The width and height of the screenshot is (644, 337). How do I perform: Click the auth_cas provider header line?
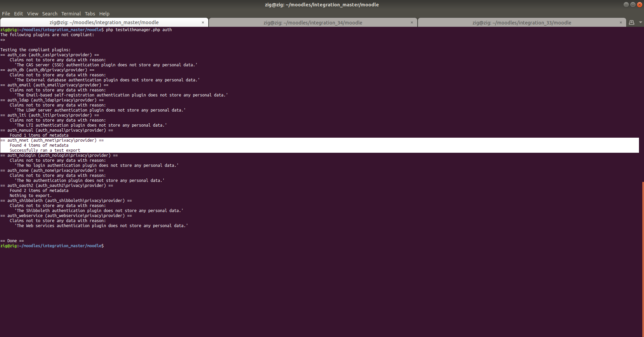(x=50, y=55)
